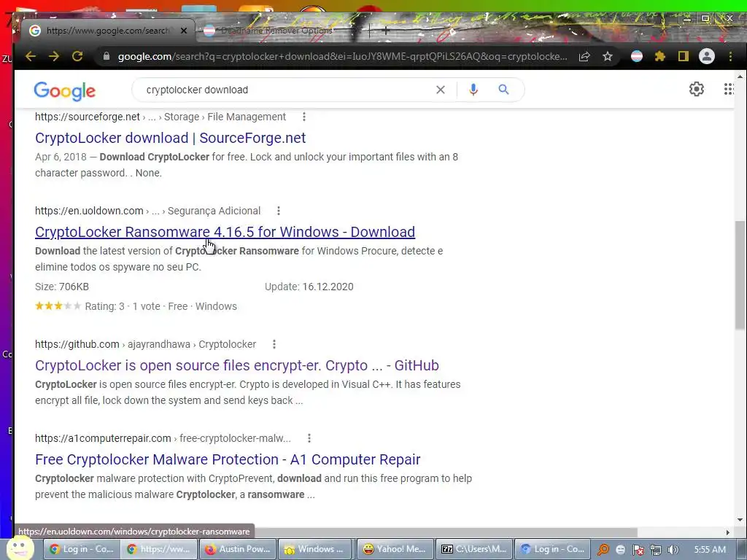Submit search with magnifying glass icon

click(503, 90)
